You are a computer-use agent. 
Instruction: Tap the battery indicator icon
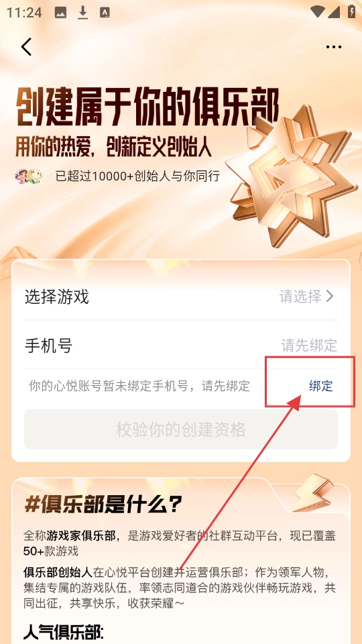point(351,11)
